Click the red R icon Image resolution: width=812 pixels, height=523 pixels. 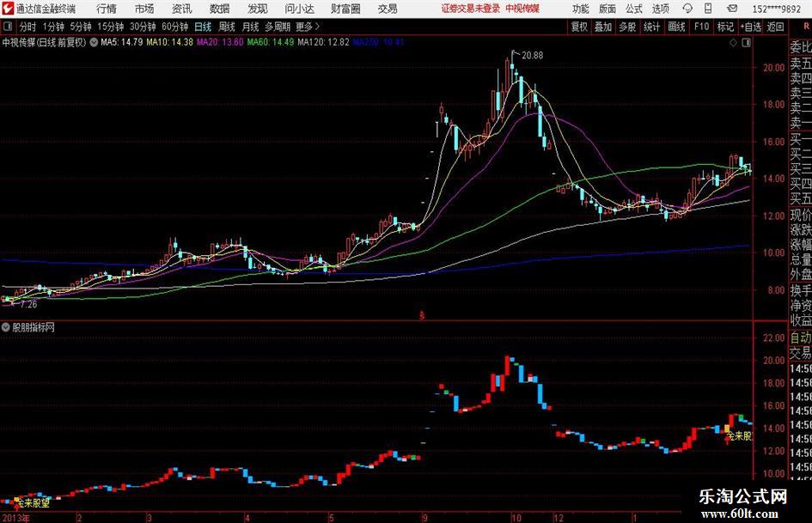(x=806, y=26)
